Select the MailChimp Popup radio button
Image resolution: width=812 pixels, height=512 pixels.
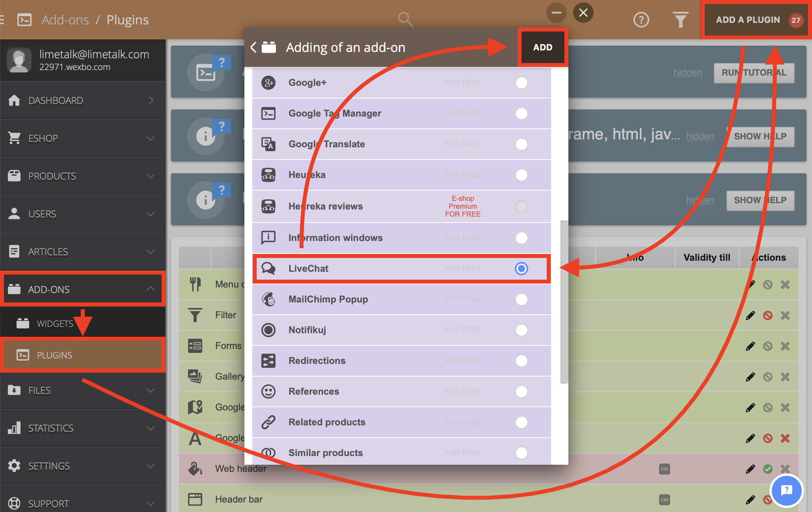521,299
